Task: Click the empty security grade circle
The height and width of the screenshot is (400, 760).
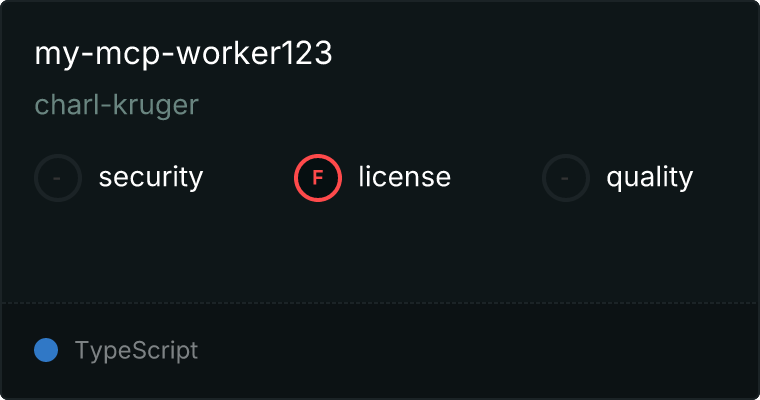Action: pyautogui.click(x=58, y=178)
